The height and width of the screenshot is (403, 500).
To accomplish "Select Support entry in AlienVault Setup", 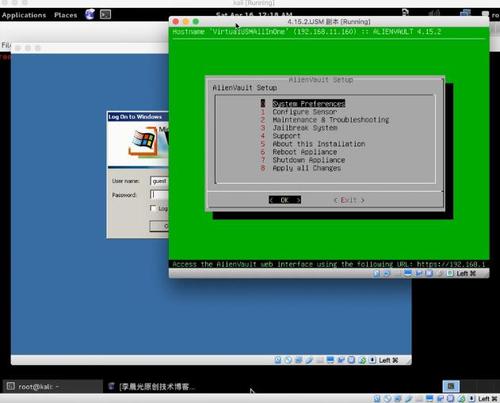I will 287,136.
